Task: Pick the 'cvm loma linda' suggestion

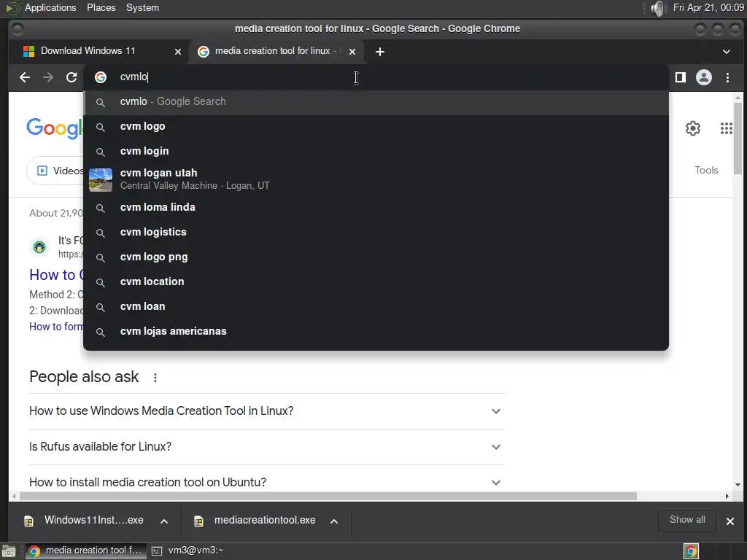Action: click(x=376, y=208)
